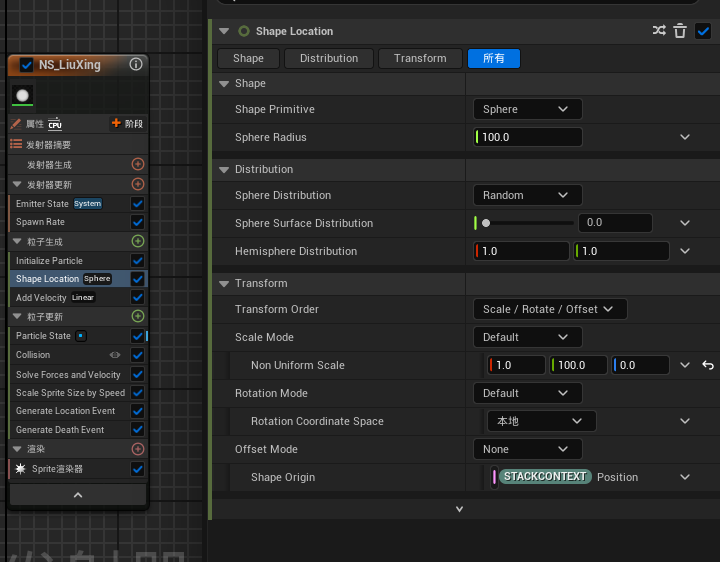Screen dimensions: 720x562
Task: Toggle Collision debug eye icon
Action: pyautogui.click(x=115, y=355)
